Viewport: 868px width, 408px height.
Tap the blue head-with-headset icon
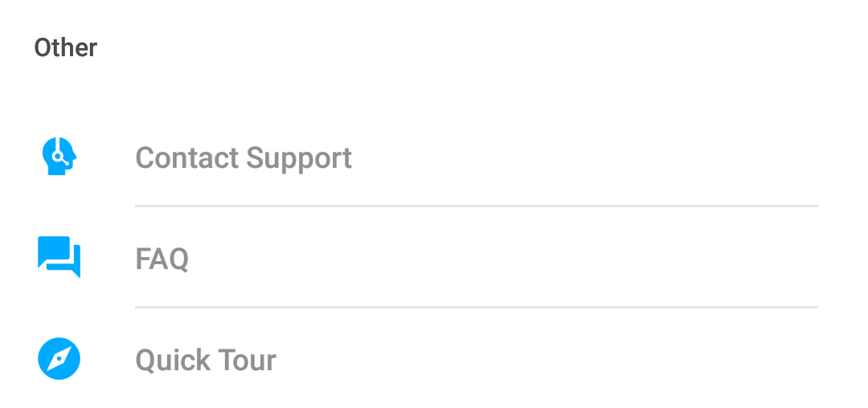click(59, 157)
